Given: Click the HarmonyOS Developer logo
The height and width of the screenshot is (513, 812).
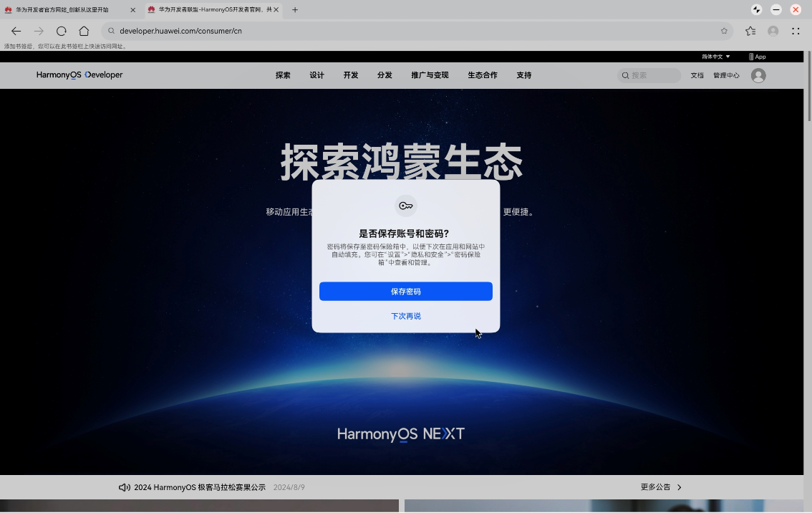Looking at the screenshot, I should tap(79, 75).
